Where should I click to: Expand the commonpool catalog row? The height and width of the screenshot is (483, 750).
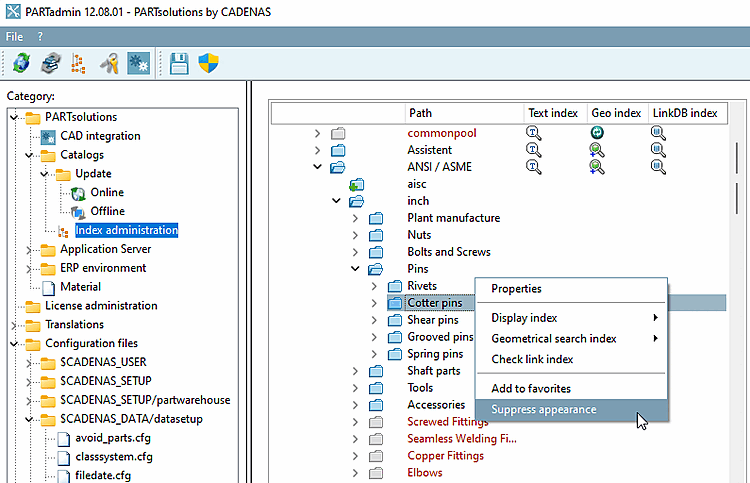click(318, 133)
